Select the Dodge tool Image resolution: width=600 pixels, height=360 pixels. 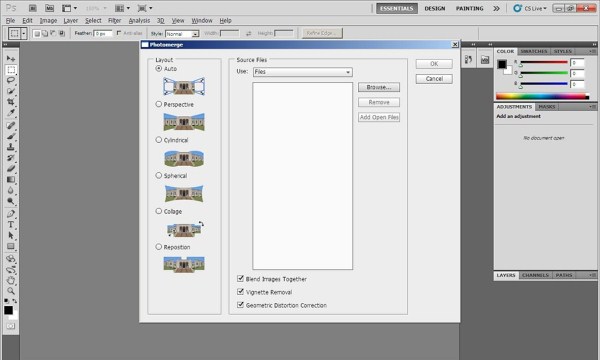click(x=11, y=201)
